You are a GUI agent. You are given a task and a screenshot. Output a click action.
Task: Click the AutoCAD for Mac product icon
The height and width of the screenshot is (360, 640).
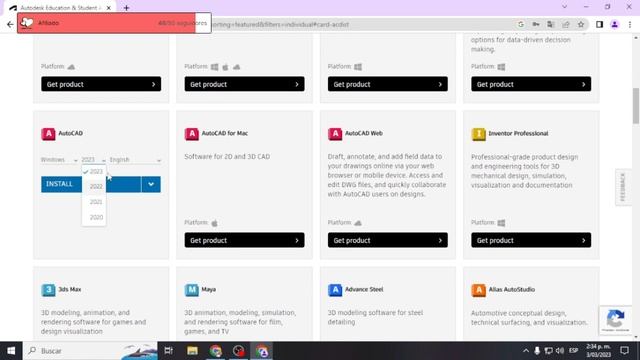pos(191,133)
